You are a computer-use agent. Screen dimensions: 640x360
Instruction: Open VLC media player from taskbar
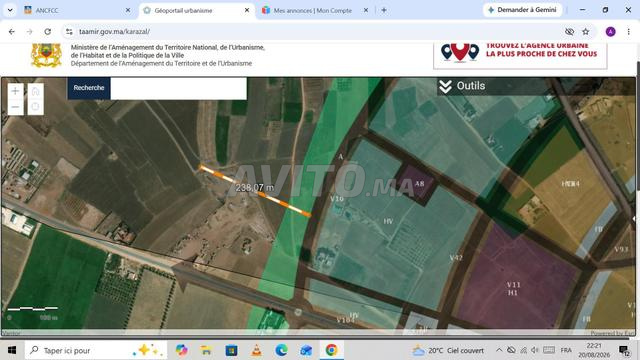coord(256,350)
